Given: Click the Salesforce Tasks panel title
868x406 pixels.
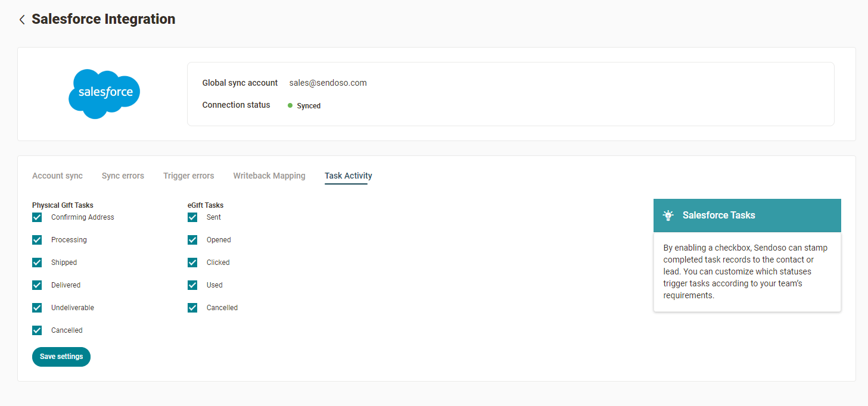Looking at the screenshot, I should pos(719,216).
